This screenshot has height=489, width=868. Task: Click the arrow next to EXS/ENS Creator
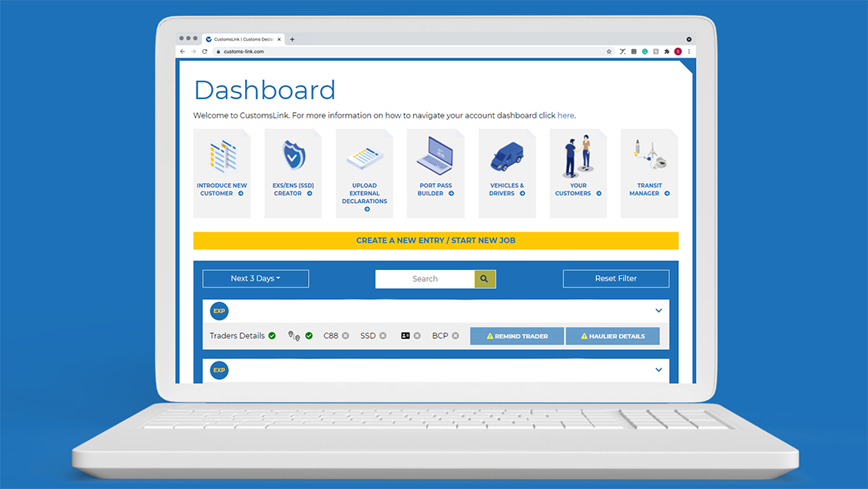(x=310, y=193)
